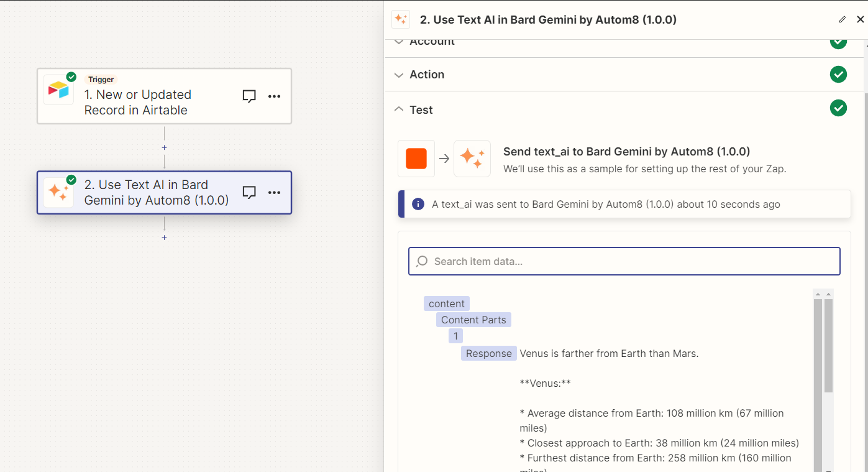Click the index 1 key in the results

point(455,336)
